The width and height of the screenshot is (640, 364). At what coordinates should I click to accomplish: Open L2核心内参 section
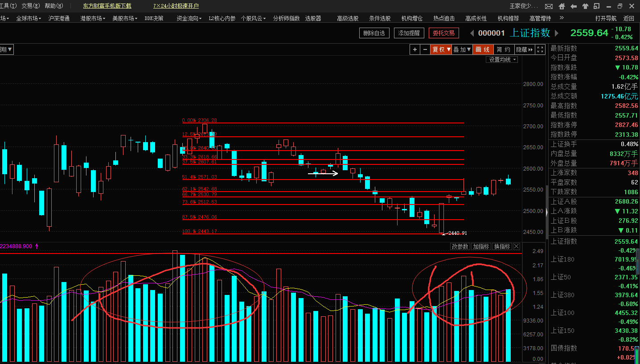222,18
